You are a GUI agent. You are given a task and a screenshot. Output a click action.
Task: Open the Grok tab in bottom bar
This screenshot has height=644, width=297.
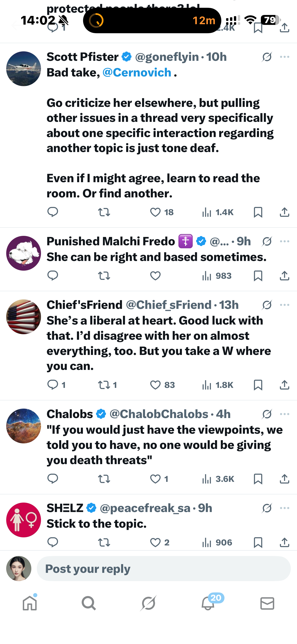pyautogui.click(x=148, y=603)
